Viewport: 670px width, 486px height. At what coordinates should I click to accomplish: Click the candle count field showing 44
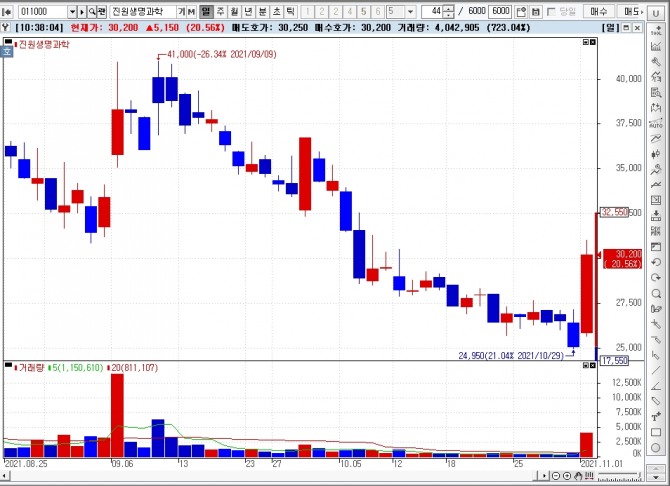click(432, 12)
